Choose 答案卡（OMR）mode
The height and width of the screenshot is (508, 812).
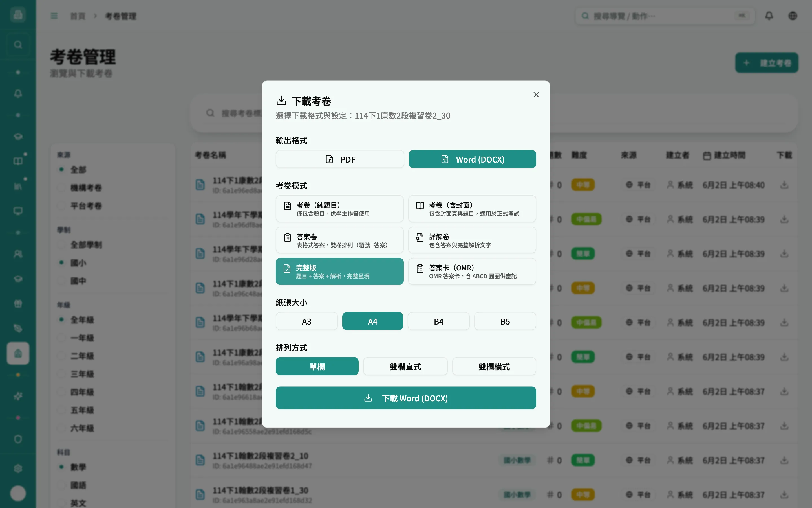point(472,271)
